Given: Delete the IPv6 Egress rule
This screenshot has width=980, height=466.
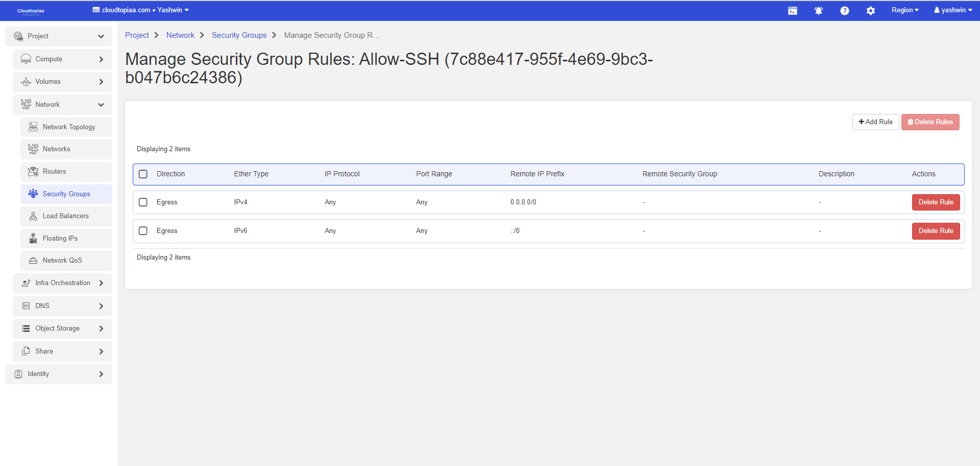Looking at the screenshot, I should 936,231.
